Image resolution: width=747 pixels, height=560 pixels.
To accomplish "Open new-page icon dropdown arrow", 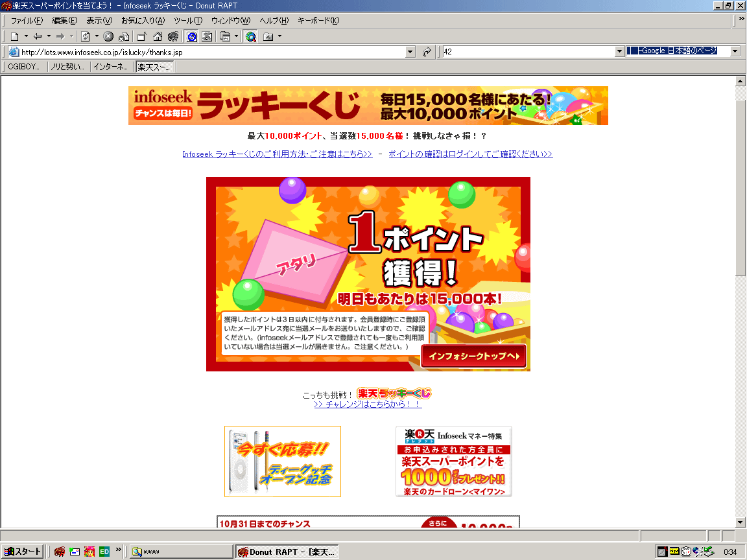I will tap(26, 36).
